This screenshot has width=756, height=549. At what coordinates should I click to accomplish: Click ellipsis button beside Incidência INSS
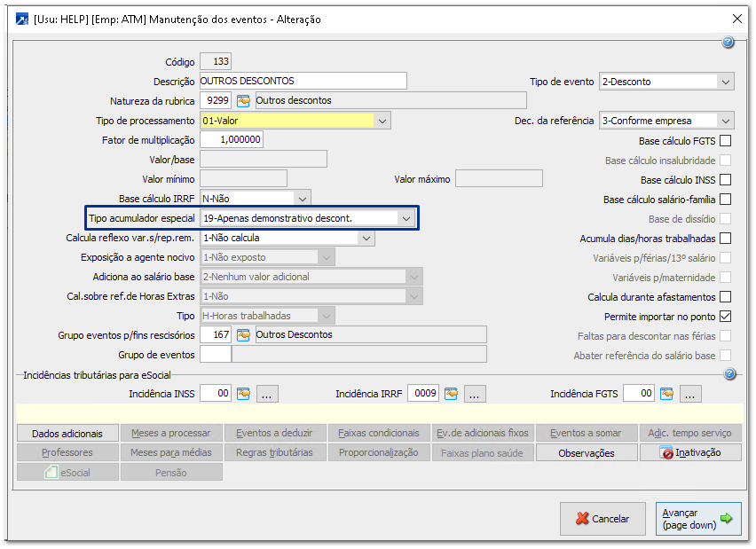[x=269, y=394]
